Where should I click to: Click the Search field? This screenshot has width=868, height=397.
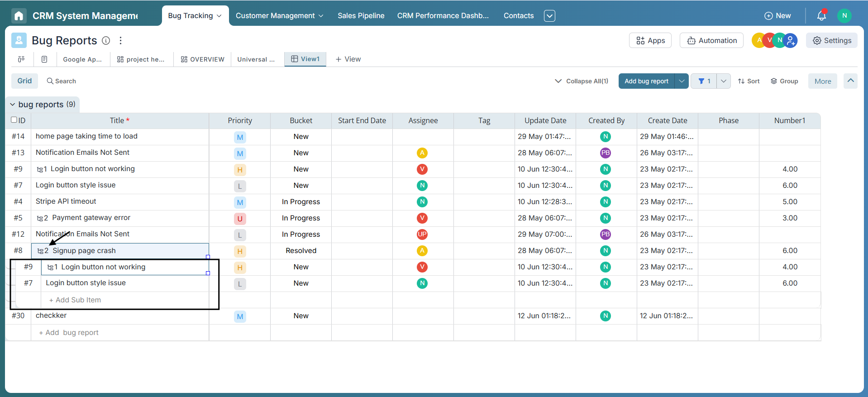click(62, 81)
